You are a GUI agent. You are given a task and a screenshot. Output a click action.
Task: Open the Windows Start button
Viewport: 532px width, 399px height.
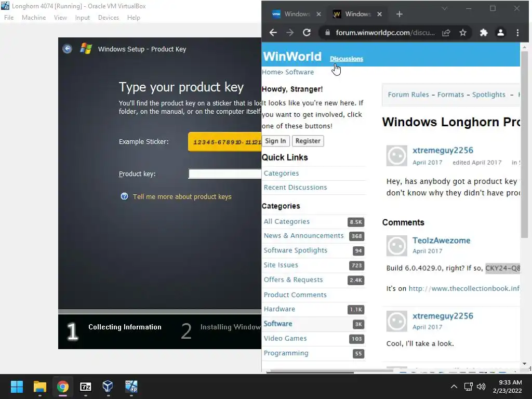click(x=17, y=387)
